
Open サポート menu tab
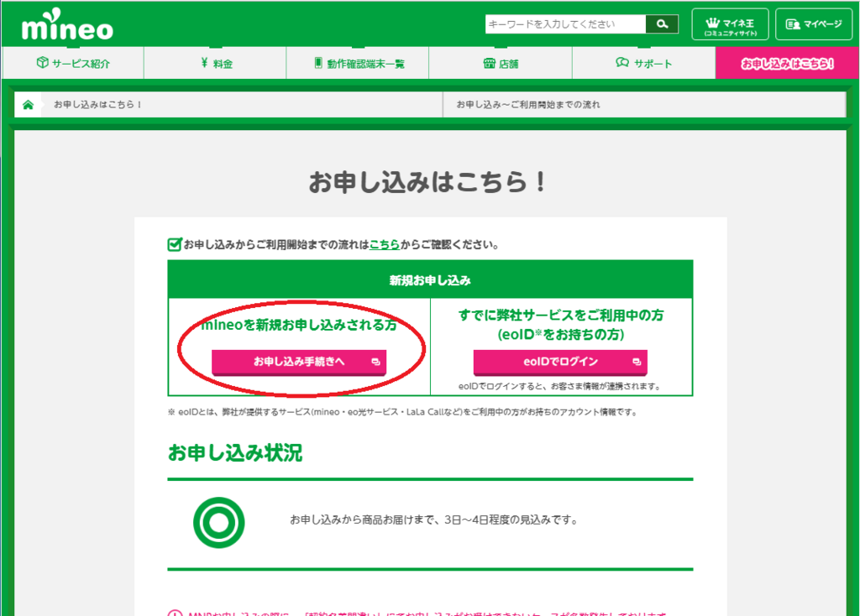643,63
